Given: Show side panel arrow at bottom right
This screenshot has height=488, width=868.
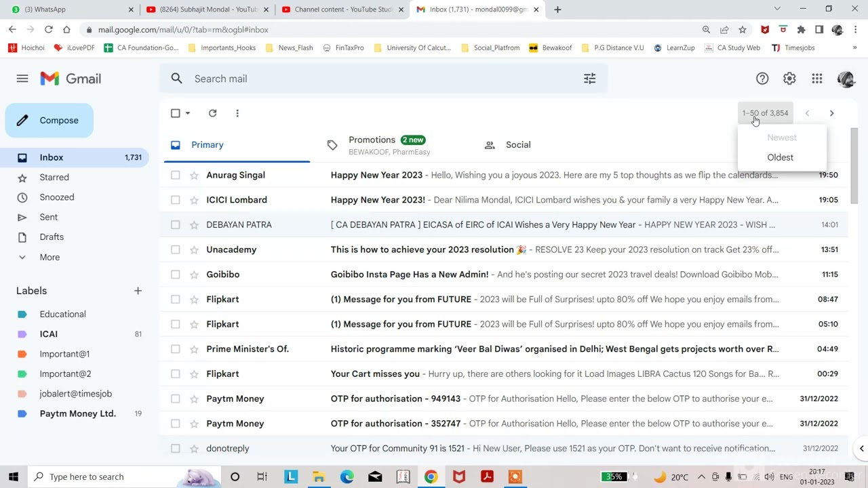Looking at the screenshot, I should pos(861,448).
